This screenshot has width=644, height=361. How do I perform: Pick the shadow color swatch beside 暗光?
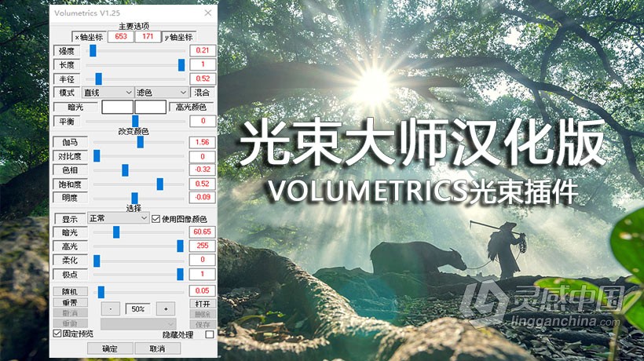118,107
